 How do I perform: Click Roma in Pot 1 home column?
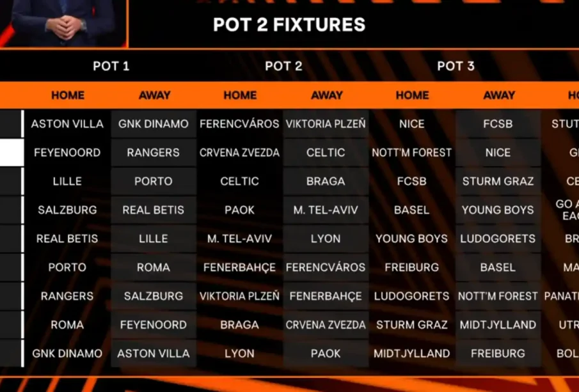(67, 325)
